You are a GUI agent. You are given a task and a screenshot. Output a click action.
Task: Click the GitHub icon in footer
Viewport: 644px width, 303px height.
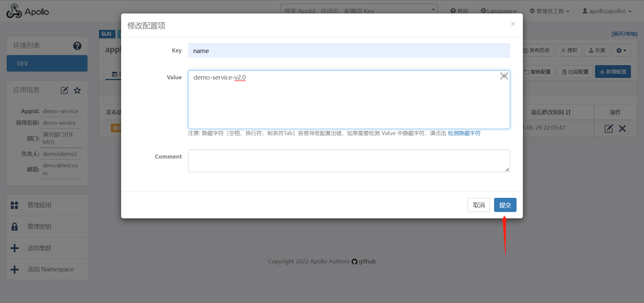pyautogui.click(x=355, y=262)
